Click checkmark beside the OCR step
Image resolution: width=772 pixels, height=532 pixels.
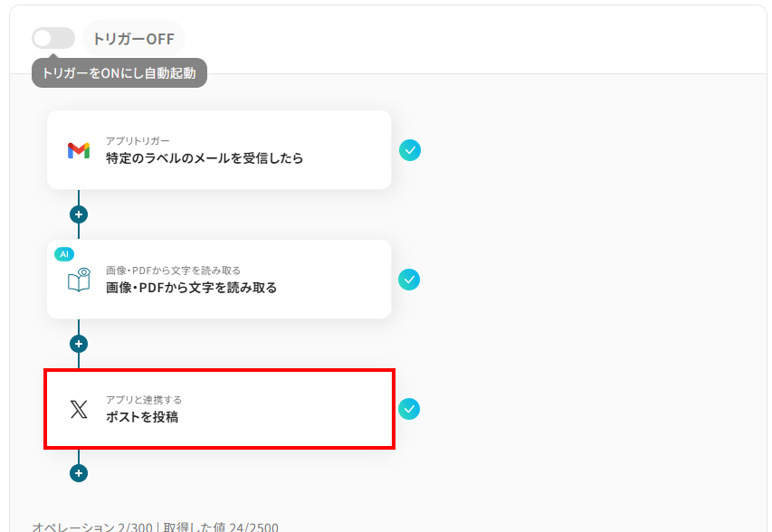tap(409, 280)
